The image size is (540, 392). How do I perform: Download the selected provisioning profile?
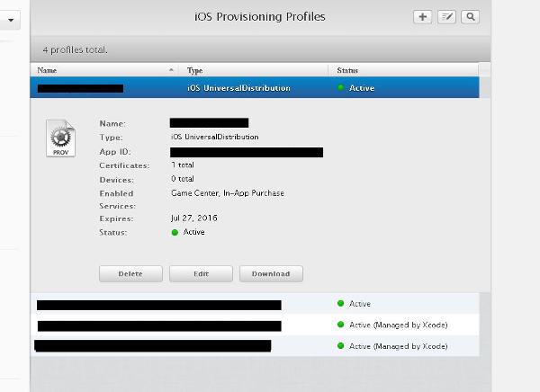click(x=271, y=273)
